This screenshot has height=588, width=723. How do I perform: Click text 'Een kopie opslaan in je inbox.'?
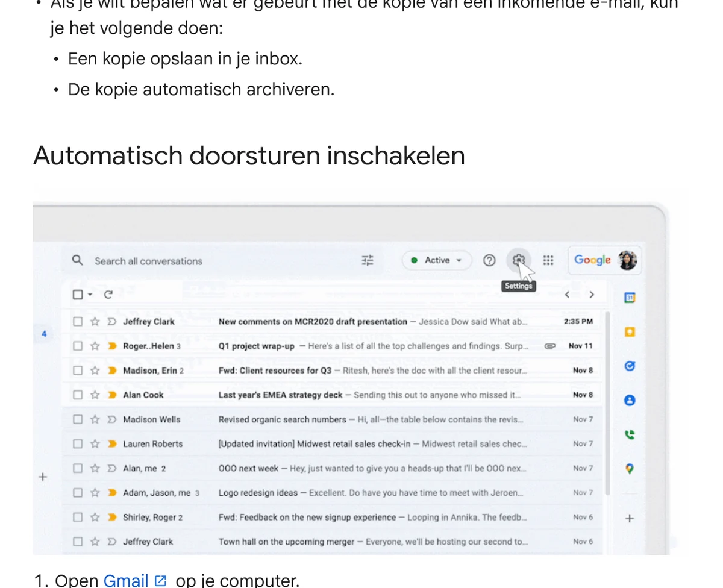[185, 59]
